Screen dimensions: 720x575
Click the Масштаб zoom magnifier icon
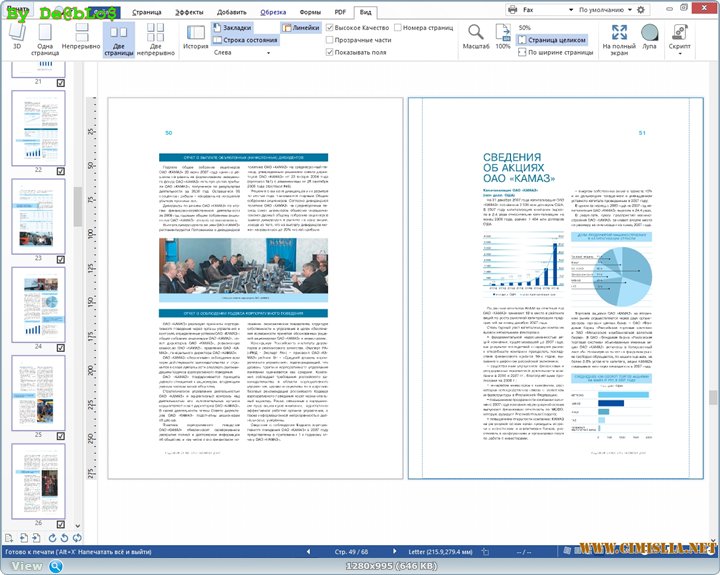[x=476, y=34]
